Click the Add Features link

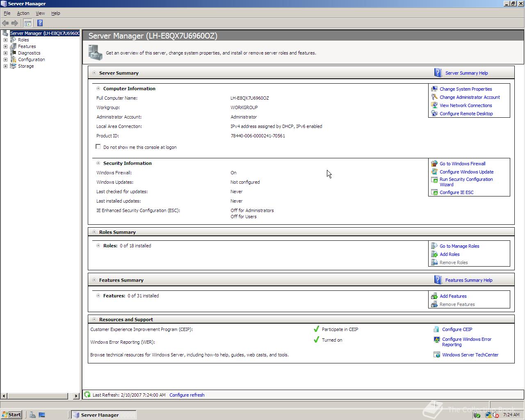453,296
